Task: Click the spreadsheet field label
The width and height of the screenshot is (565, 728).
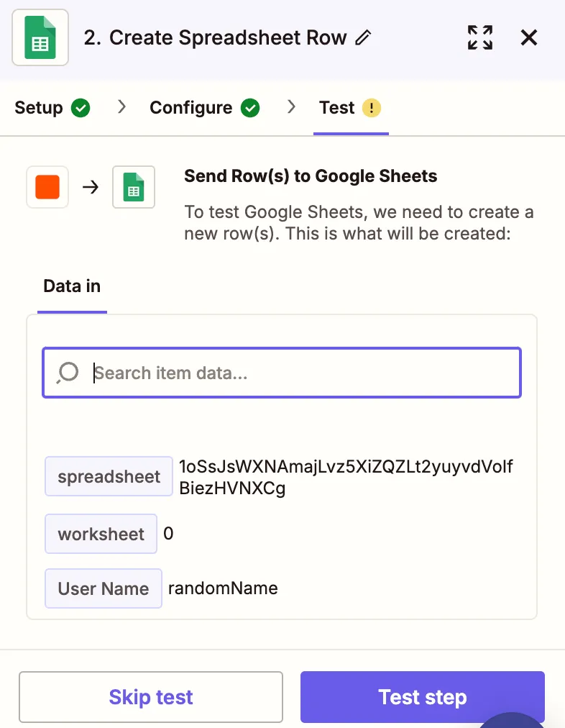Action: pyautogui.click(x=109, y=476)
